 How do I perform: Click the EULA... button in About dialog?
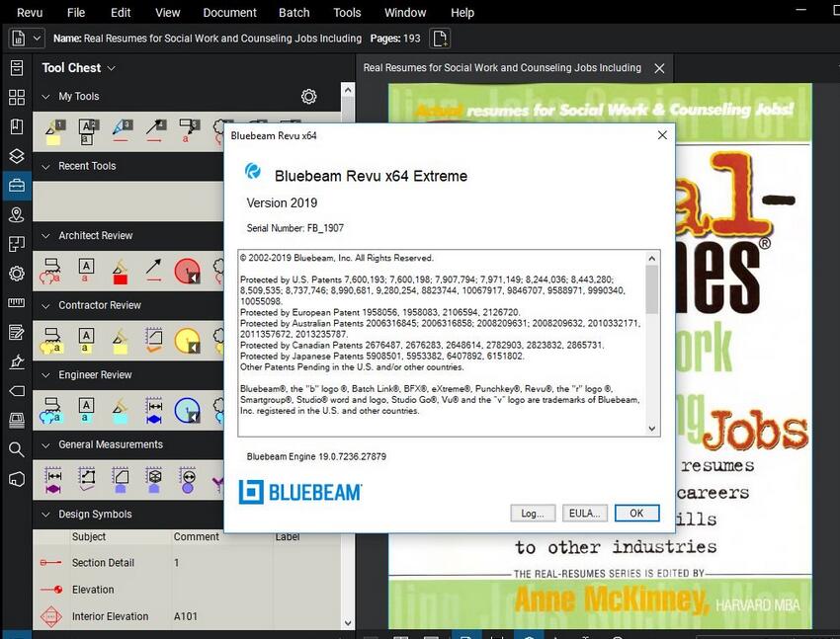pos(584,514)
